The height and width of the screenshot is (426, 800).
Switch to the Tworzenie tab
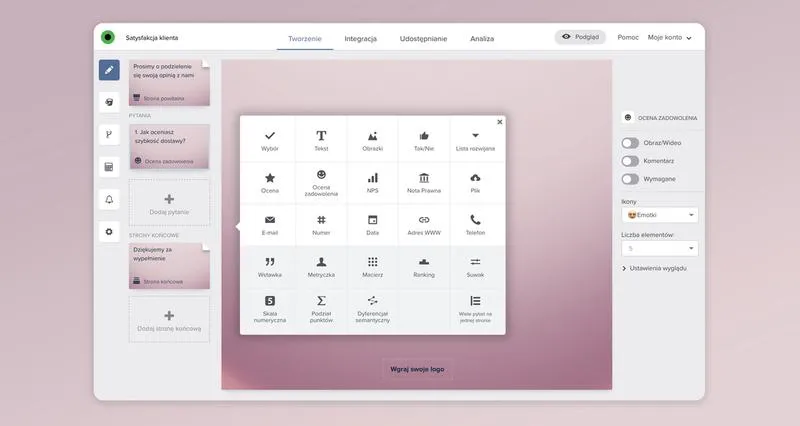coord(305,39)
